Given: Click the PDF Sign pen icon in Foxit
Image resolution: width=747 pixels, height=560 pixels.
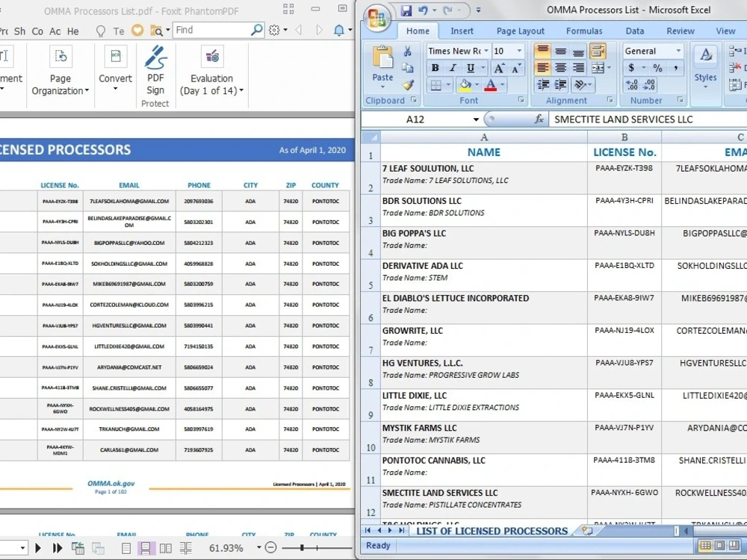Looking at the screenshot, I should click(x=155, y=58).
